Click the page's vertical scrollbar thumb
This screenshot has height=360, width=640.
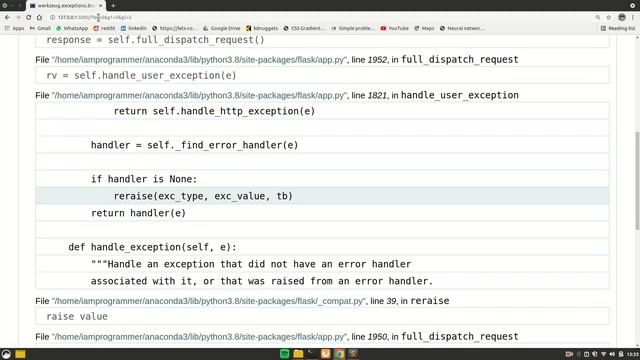coord(637,181)
